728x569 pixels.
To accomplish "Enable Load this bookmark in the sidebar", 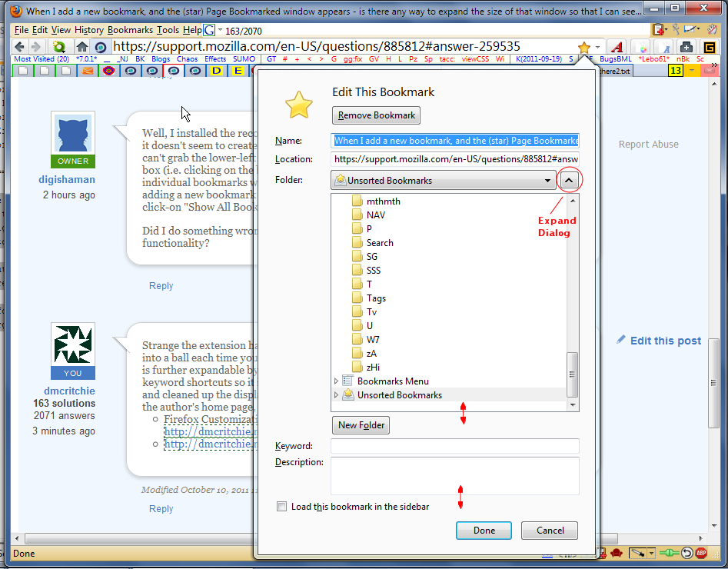I will point(281,506).
